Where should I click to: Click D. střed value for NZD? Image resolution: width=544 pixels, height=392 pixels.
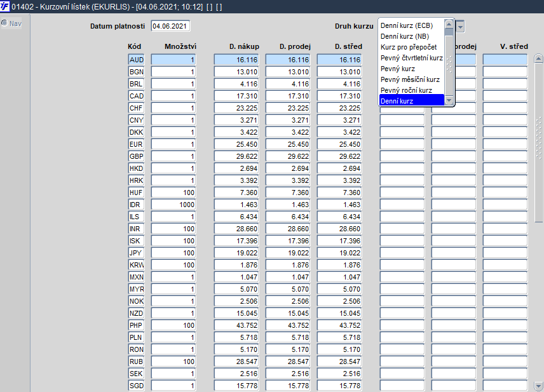click(339, 313)
